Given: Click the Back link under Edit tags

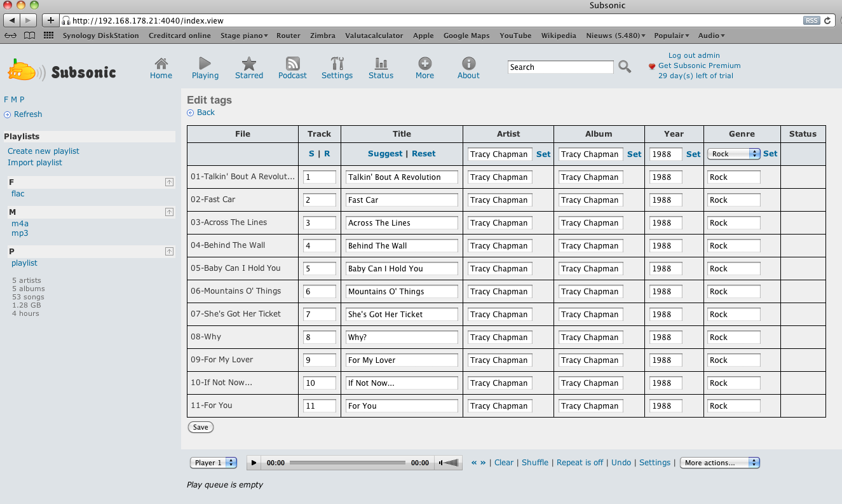Looking at the screenshot, I should coord(206,112).
